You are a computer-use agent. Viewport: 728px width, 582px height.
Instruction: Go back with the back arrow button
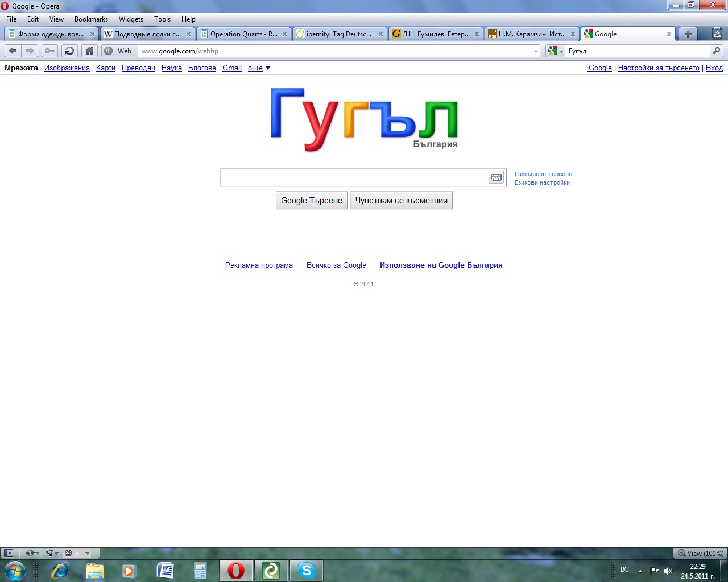13,51
